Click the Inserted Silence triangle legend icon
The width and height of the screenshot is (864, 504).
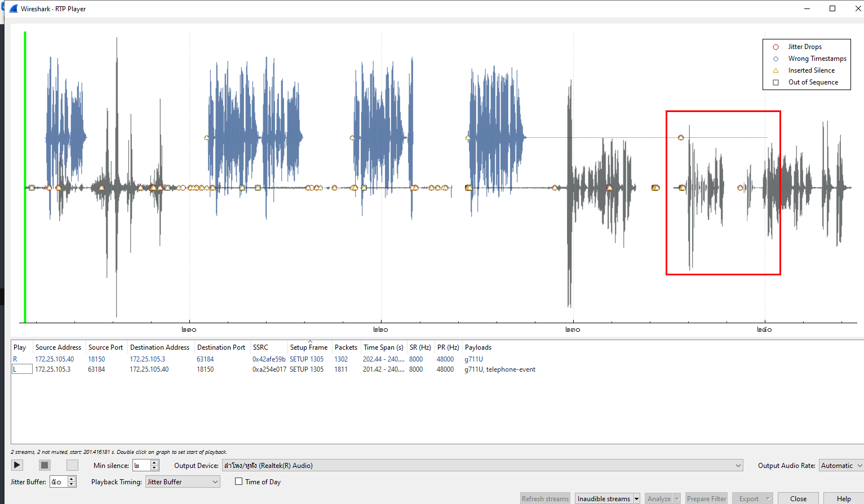[x=776, y=70]
